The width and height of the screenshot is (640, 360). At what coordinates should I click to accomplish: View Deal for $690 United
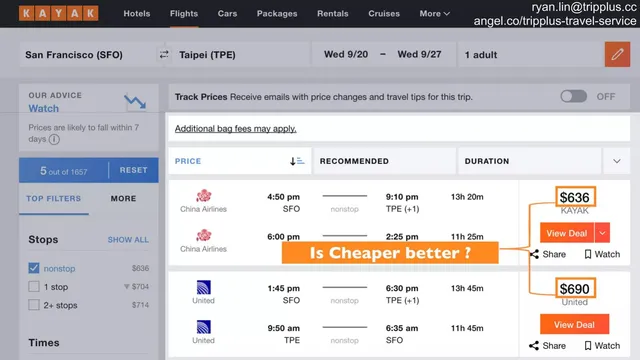pos(574,325)
